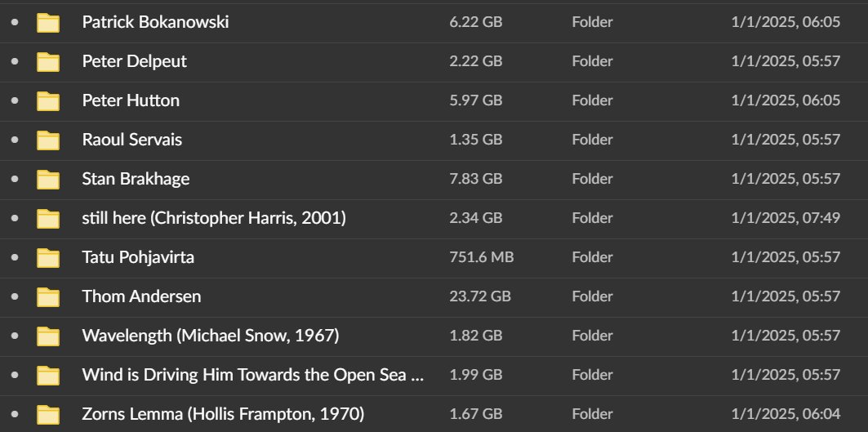868x432 pixels.
Task: Open the Peter Hutton folder name
Action: click(x=131, y=100)
